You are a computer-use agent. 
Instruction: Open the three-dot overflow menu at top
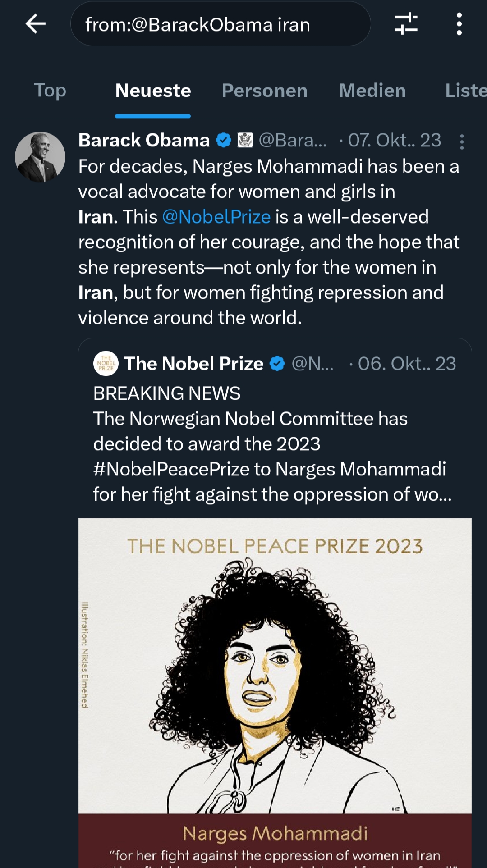click(x=459, y=24)
